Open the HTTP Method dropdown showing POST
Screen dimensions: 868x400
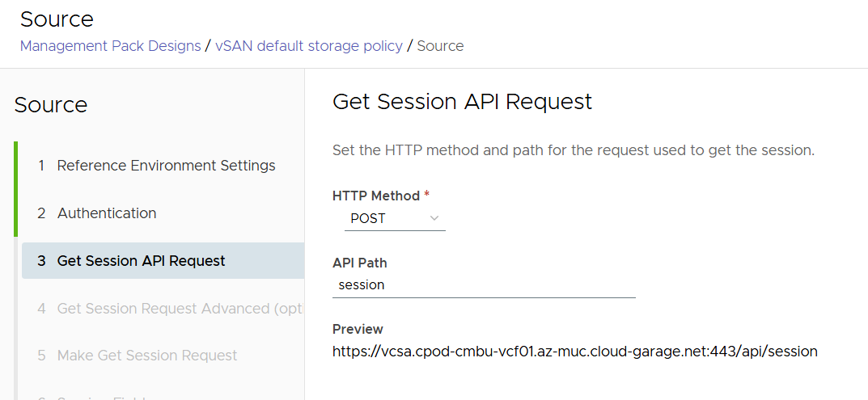click(x=394, y=218)
